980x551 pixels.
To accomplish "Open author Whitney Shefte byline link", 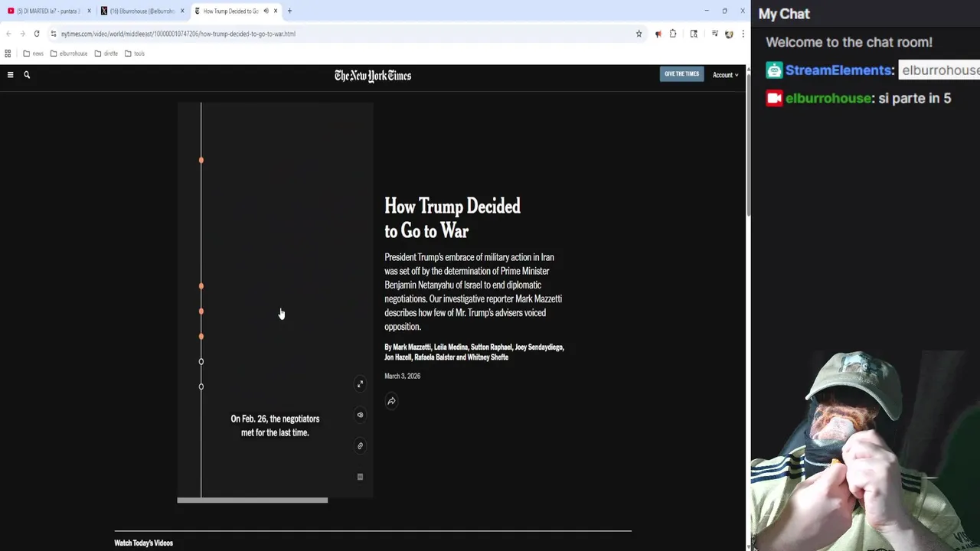I will click(x=488, y=357).
